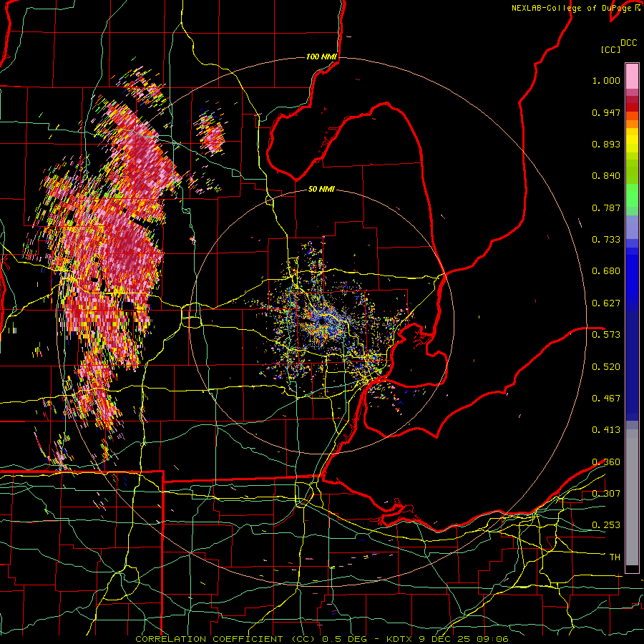Click the TH threshold label
The image size is (644, 644).
tap(615, 557)
